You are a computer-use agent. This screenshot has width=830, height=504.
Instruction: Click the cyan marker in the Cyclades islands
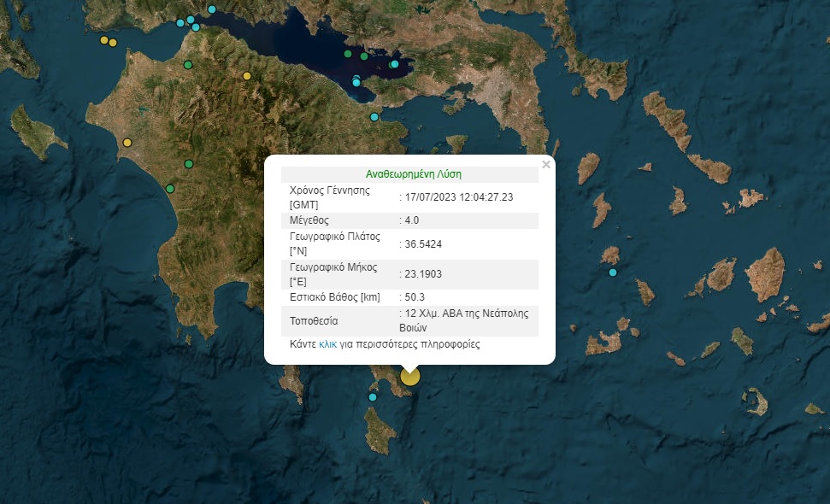(x=613, y=273)
